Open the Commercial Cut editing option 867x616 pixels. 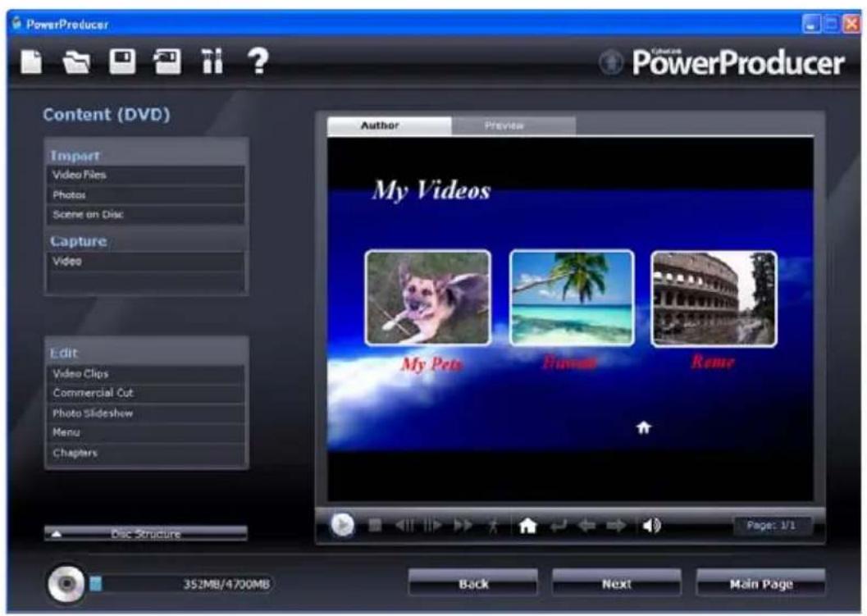coord(146,393)
